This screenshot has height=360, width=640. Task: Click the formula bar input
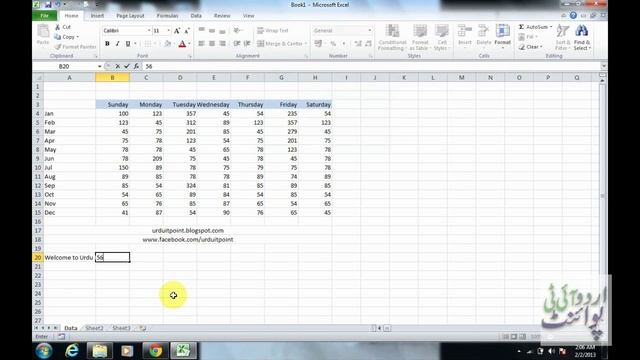click(x=371, y=66)
